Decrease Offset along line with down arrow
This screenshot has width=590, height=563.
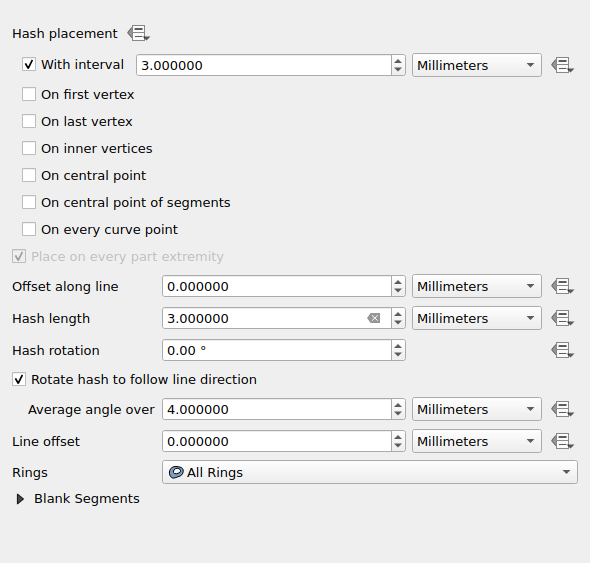[x=398, y=291]
